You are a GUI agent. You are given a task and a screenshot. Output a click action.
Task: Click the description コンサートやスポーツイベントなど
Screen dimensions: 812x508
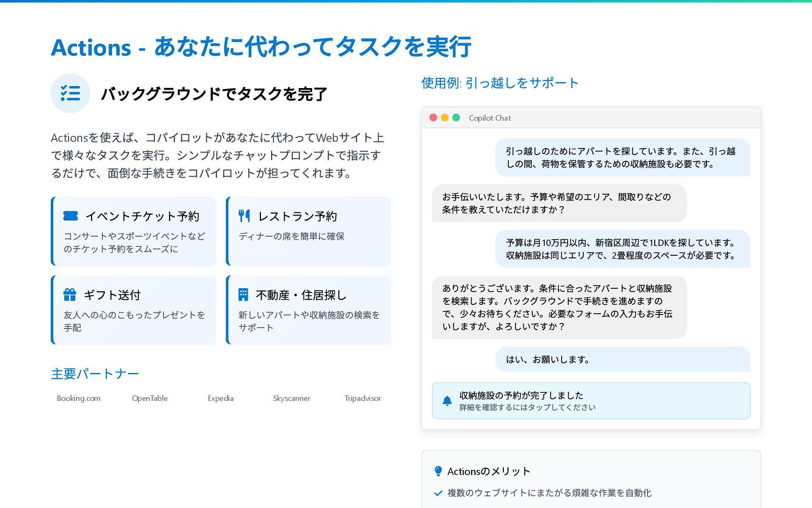(134, 243)
